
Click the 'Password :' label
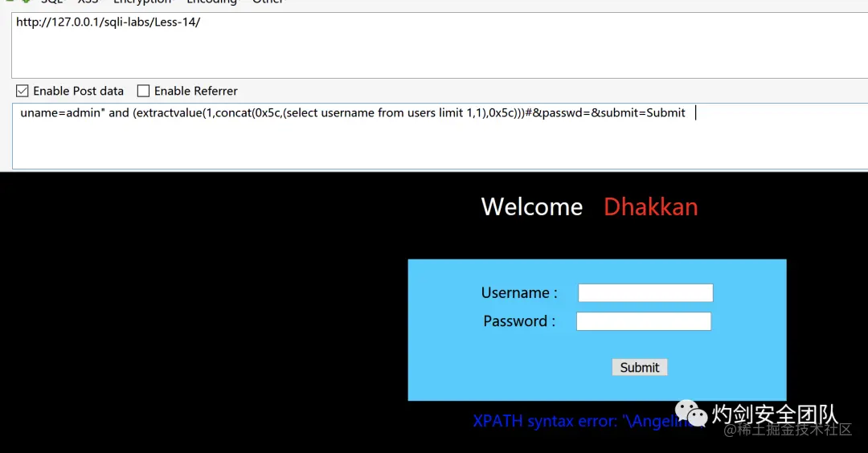tap(519, 321)
